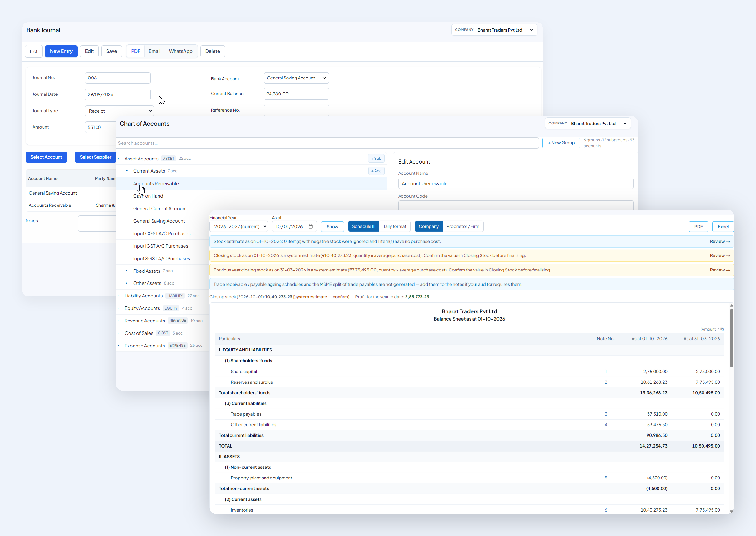Expand the Fixed Assets subgroup
This screenshot has width=756, height=536.
(x=127, y=271)
